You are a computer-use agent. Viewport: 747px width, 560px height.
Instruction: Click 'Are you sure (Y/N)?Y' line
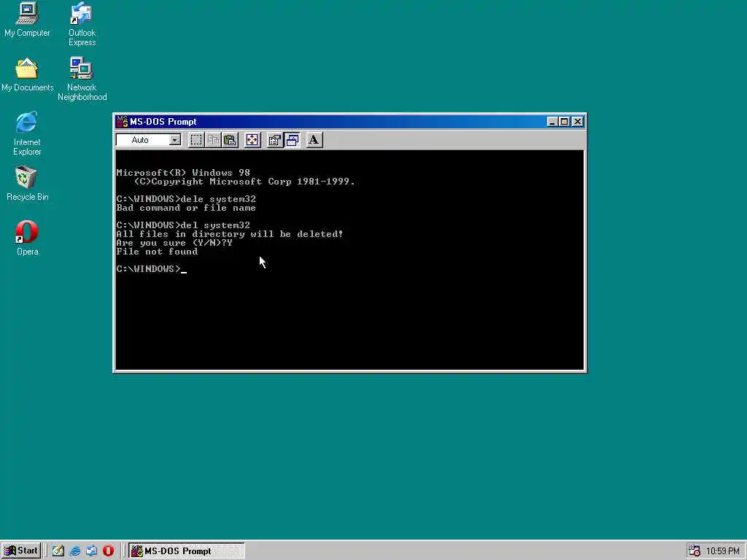[x=174, y=243]
